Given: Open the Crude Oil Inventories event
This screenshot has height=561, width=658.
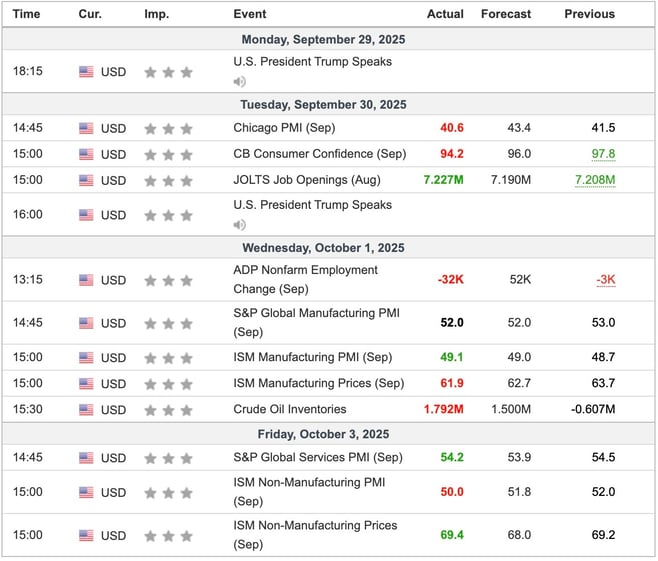Looking at the screenshot, I should click(290, 409).
